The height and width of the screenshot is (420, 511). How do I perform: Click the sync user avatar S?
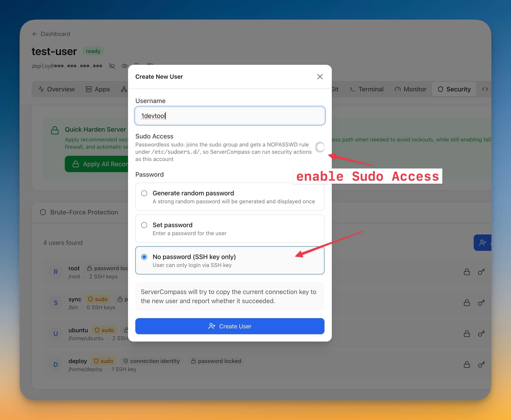coord(56,303)
